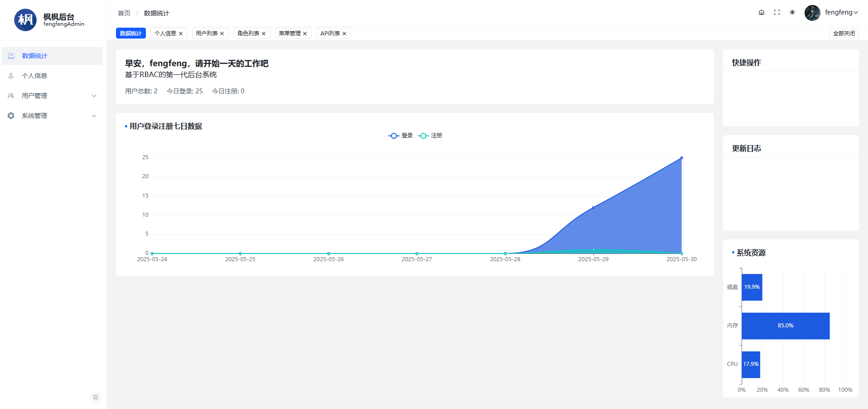Open 个人信息 from the sidebar

click(x=34, y=76)
